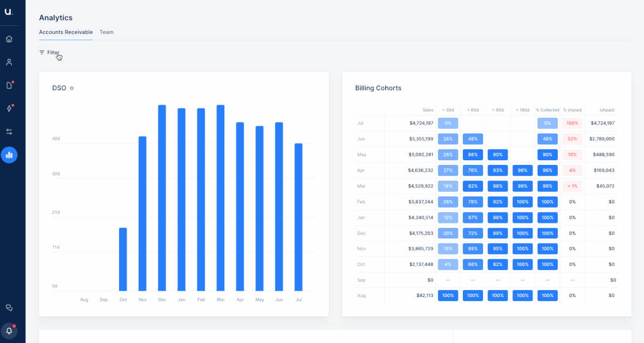Click the 66% cell in Oct row
Viewport: 644px width, 343px height.
coord(473,264)
